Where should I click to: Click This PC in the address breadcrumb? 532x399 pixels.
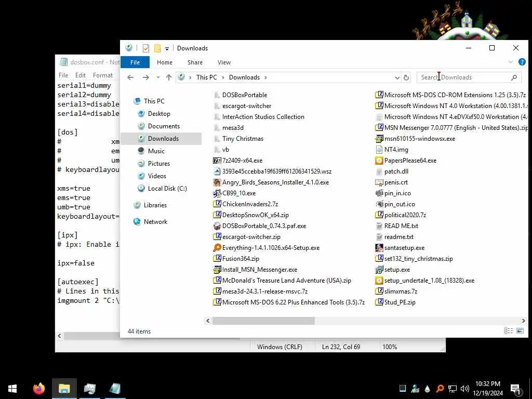(x=206, y=77)
